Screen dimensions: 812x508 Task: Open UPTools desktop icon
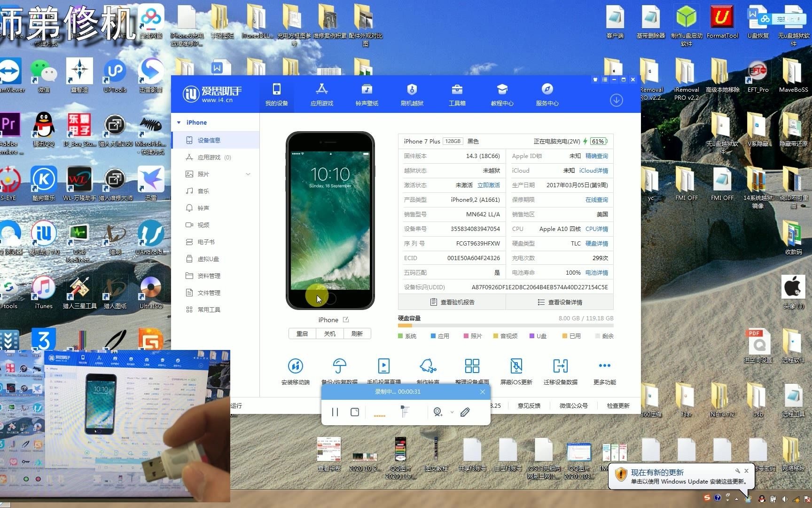pos(115,74)
